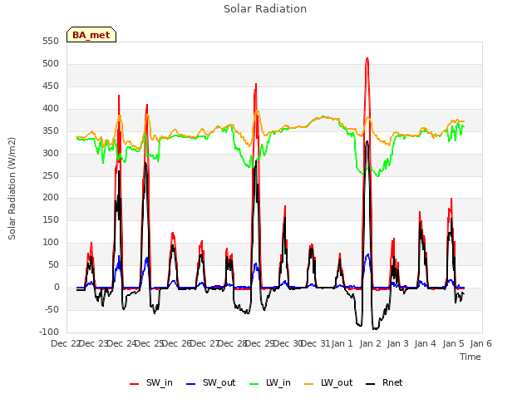Image resolution: width=532 pixels, height=399 pixels.
Task: Click the Jan 1 x-axis label
Action: click(x=342, y=343)
